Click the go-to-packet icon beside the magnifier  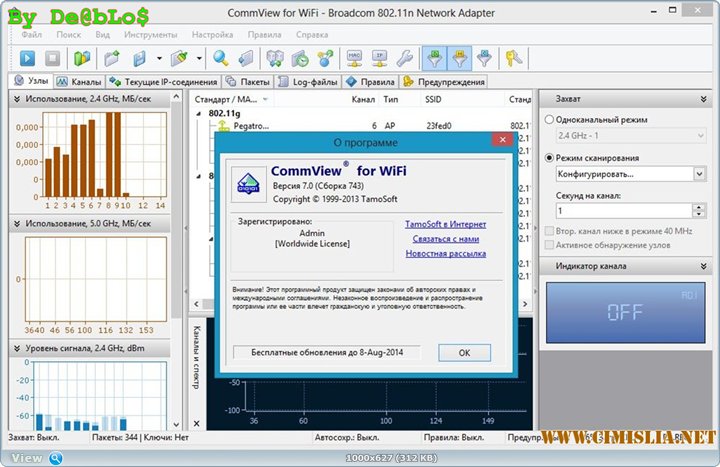[247, 58]
